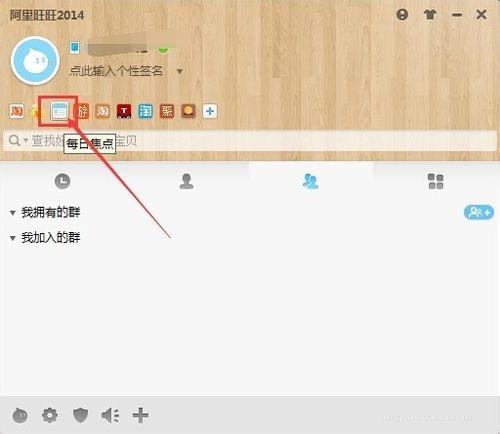Open the search type dropdown beside magnifier
The image size is (500, 434).
tap(26, 140)
